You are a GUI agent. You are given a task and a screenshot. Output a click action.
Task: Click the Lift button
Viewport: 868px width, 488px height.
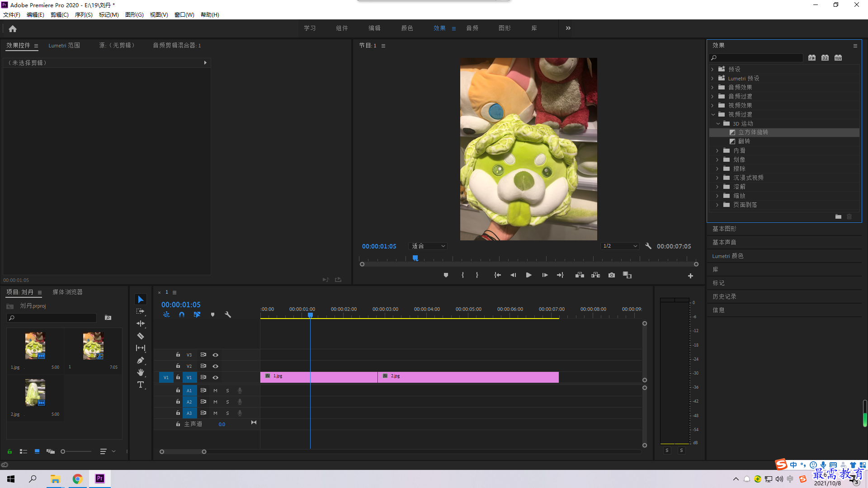coord(580,275)
